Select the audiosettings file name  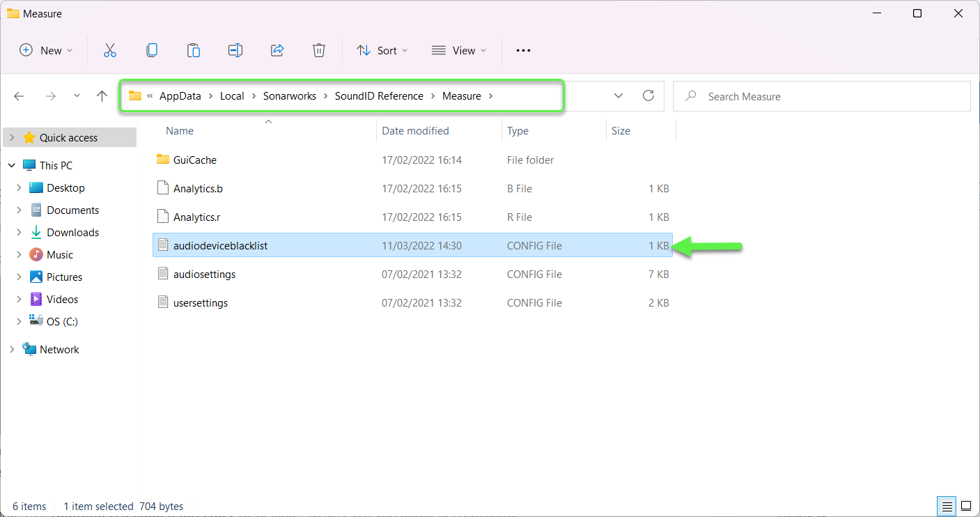204,274
